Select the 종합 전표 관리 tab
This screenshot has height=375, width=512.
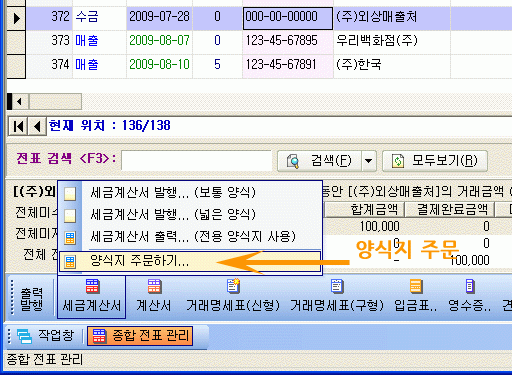(x=140, y=336)
